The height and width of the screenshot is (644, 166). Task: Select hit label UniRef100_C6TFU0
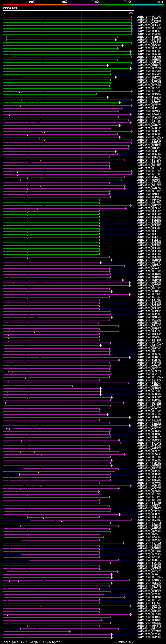click(149, 100)
